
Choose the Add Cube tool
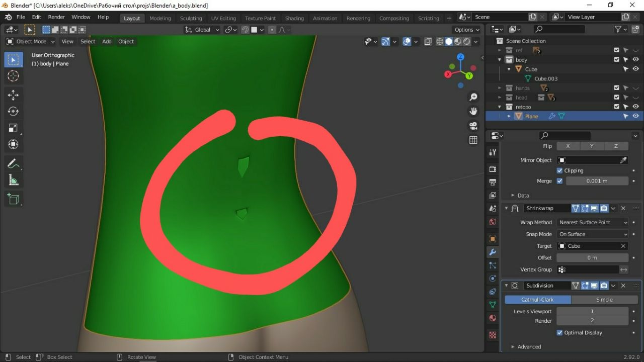(x=14, y=199)
